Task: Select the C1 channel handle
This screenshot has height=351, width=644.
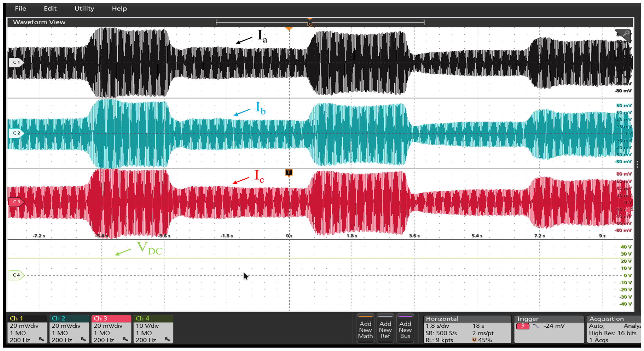Action: point(16,62)
